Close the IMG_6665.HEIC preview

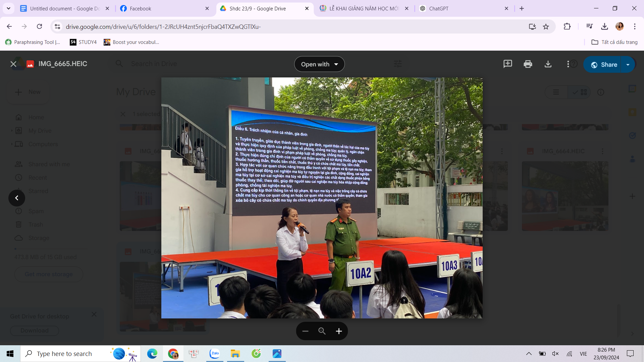13,64
